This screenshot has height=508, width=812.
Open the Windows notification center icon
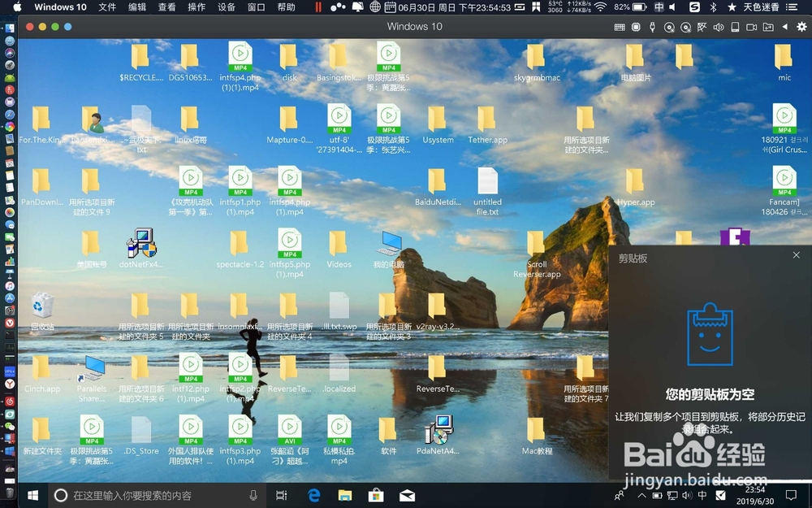click(791, 496)
